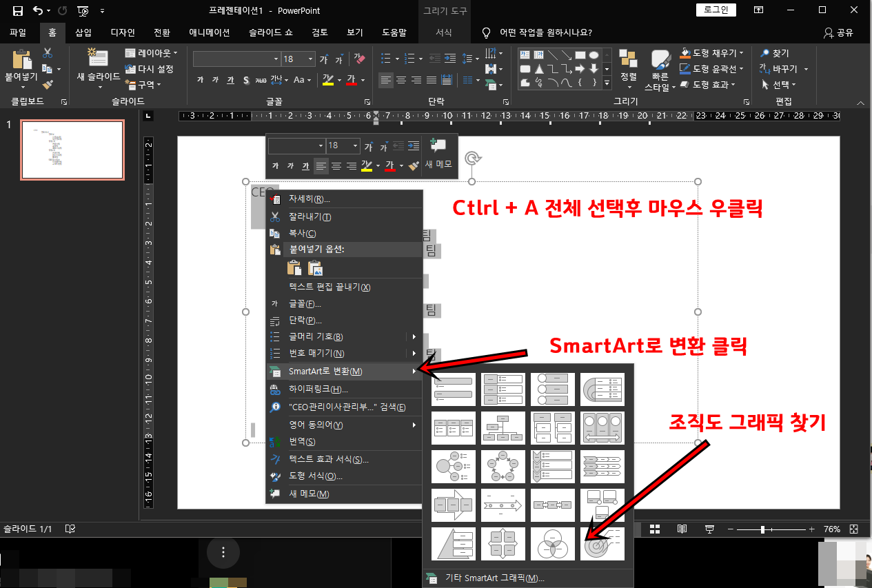Image resolution: width=872 pixels, height=588 pixels.
Task: Click the Cut scissors icon in ribbon clipboard group
Action: click(48, 53)
